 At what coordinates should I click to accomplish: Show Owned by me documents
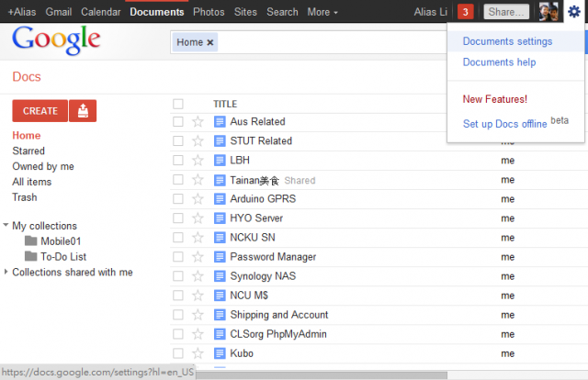click(43, 166)
